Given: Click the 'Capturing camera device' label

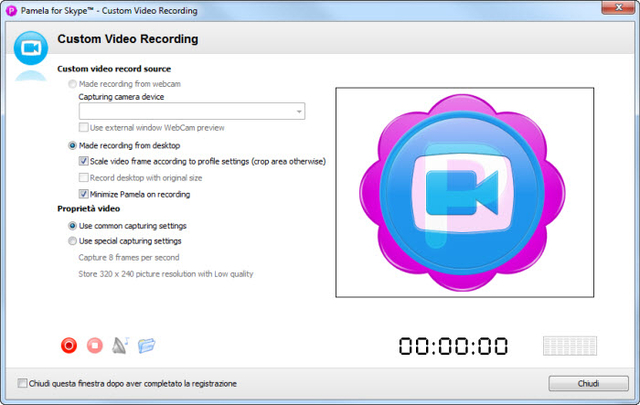Looking at the screenshot, I should coord(121,97).
